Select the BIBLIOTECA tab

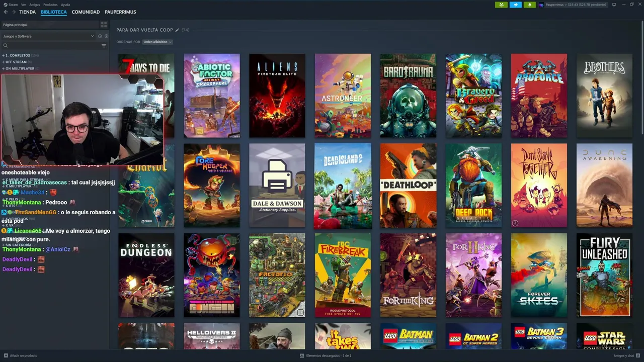(x=54, y=12)
